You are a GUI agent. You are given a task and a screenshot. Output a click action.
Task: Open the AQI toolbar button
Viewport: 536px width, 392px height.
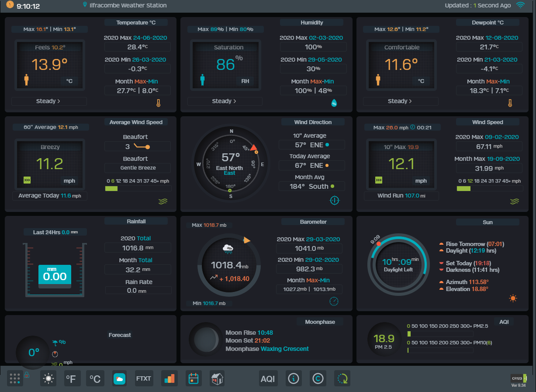[x=268, y=378]
